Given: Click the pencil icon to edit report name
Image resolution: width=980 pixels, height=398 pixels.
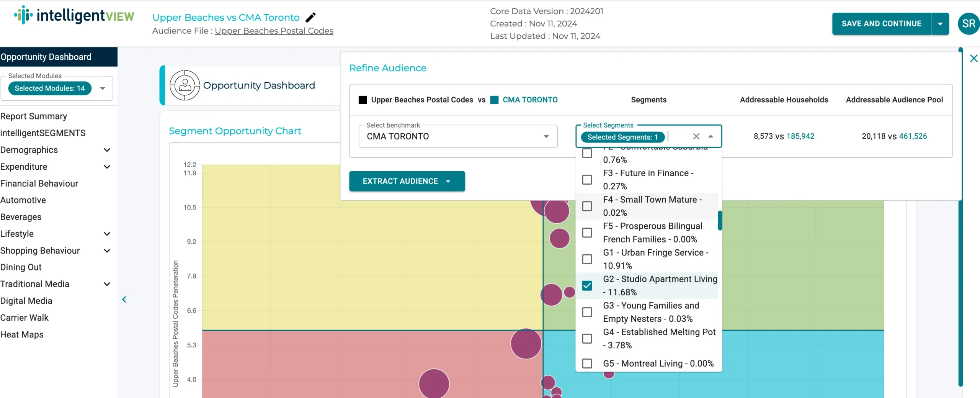Looking at the screenshot, I should coord(310,17).
